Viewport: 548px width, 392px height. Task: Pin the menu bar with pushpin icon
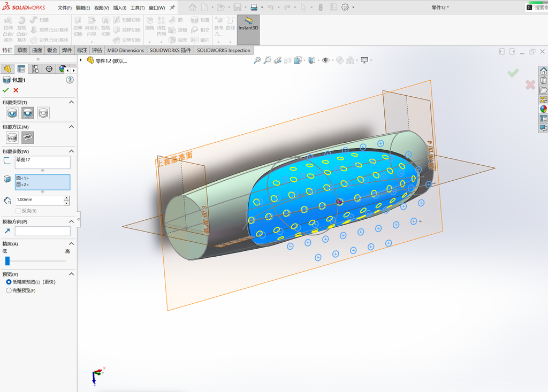[x=172, y=7]
